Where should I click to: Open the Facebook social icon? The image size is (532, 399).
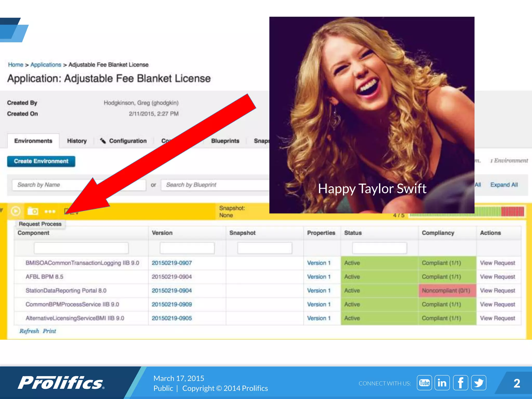tap(460, 383)
